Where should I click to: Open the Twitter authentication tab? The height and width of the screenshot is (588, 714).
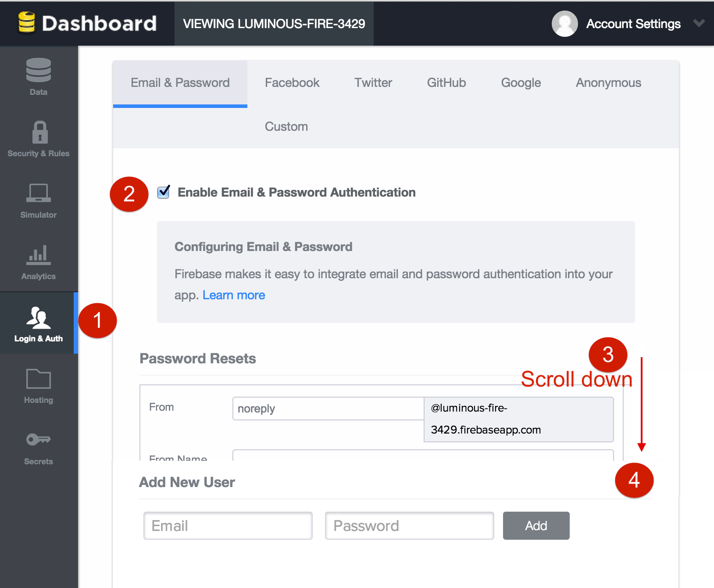tap(373, 82)
